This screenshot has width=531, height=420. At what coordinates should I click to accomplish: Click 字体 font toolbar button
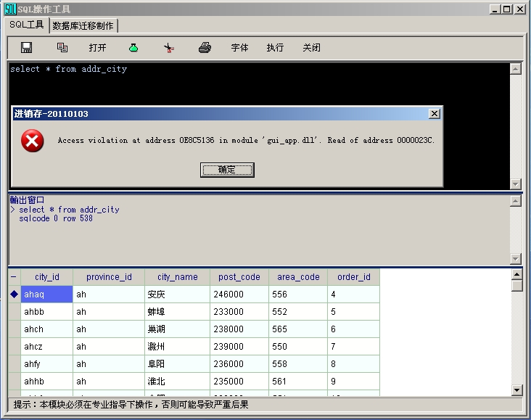point(239,48)
